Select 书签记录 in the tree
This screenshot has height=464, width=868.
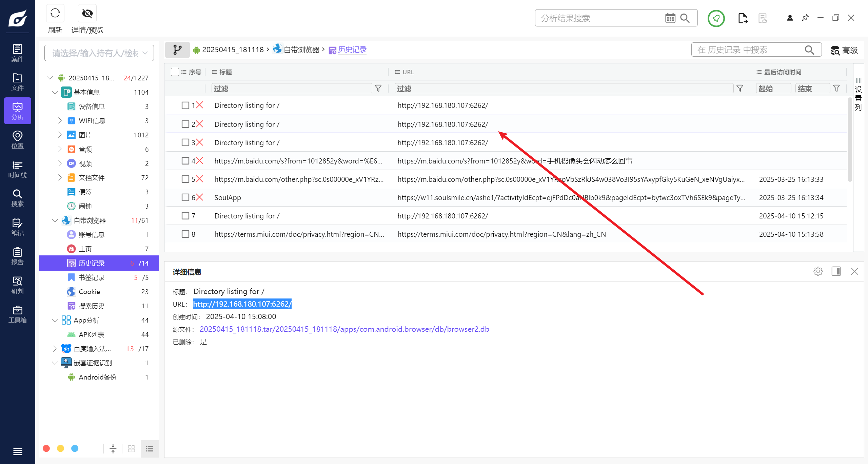click(92, 277)
